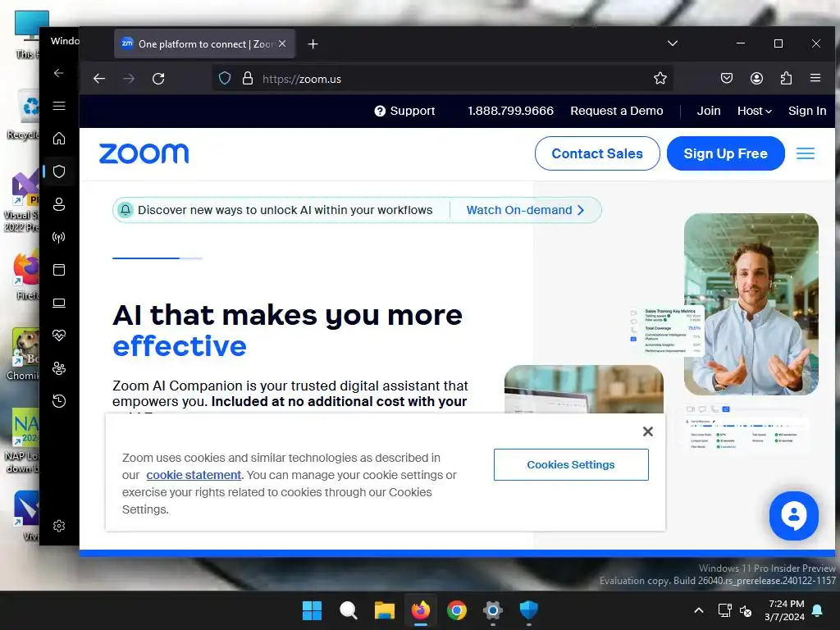Open Virus & threat protection shield icon
The height and width of the screenshot is (630, 840).
[59, 171]
